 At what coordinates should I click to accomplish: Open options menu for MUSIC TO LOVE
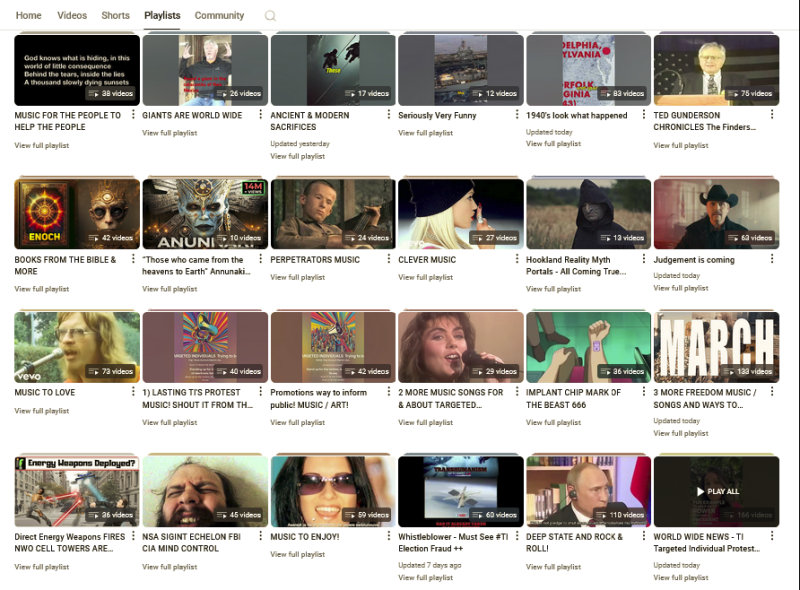click(133, 391)
